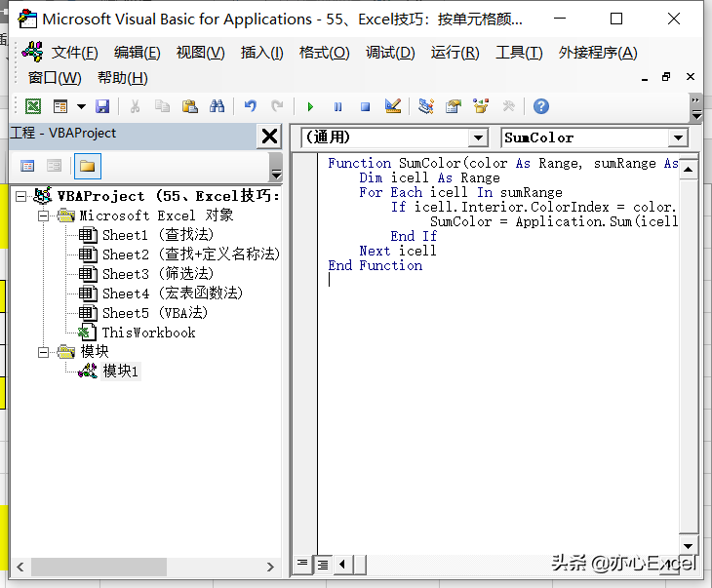This screenshot has height=588, width=712.
Task: Open the 格式(O) menu
Action: 324,53
